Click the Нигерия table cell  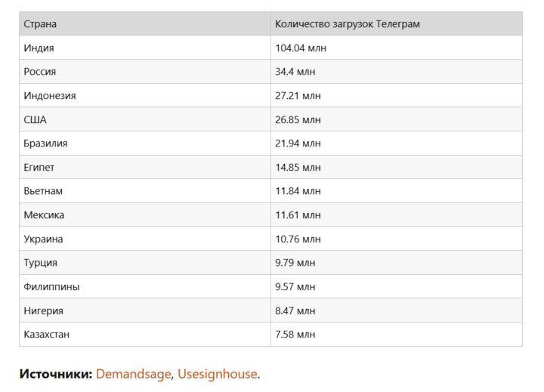[44, 310]
